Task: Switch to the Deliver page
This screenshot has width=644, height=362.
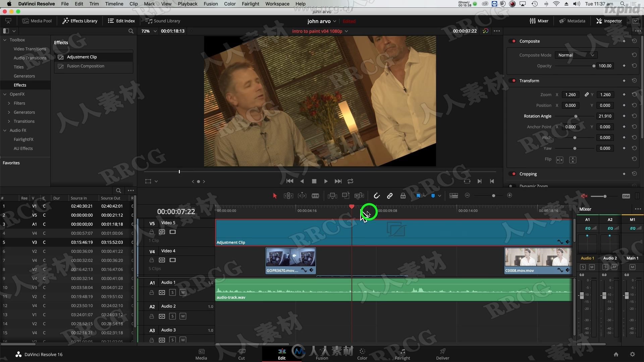Action: tap(442, 354)
